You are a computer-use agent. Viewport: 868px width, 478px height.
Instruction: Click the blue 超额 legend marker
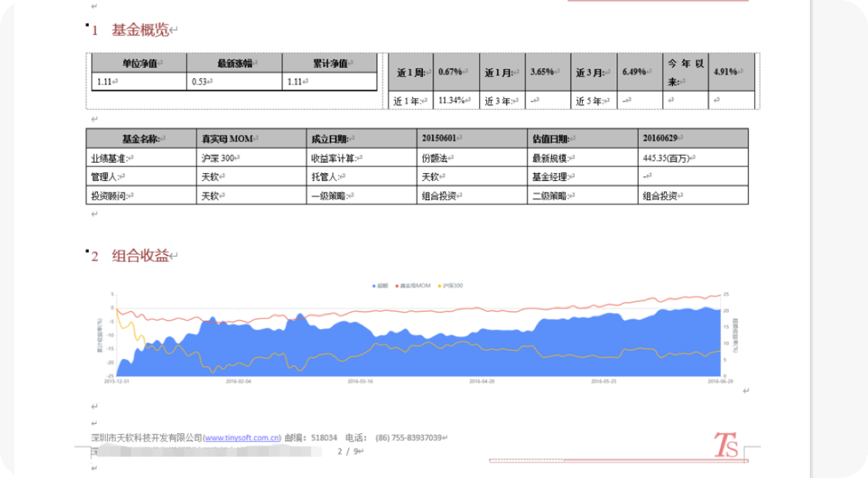point(375,285)
